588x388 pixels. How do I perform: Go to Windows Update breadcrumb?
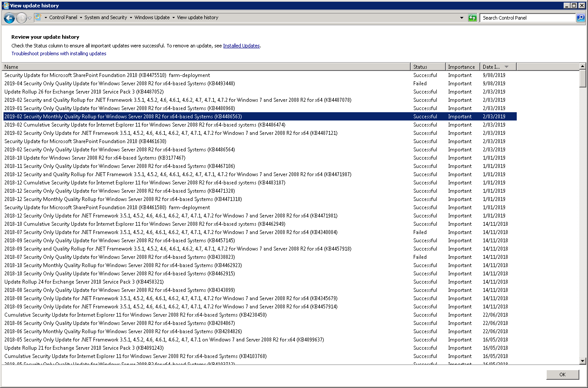tap(152, 17)
